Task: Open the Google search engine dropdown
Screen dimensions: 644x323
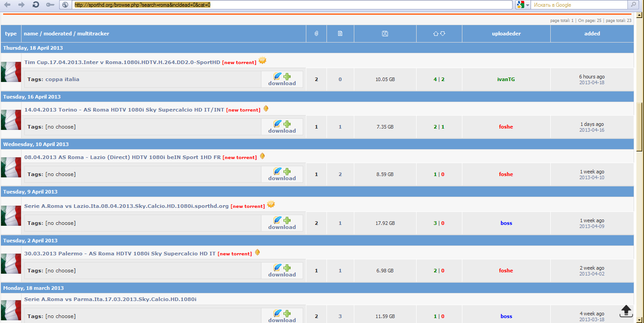Action: [522, 4]
